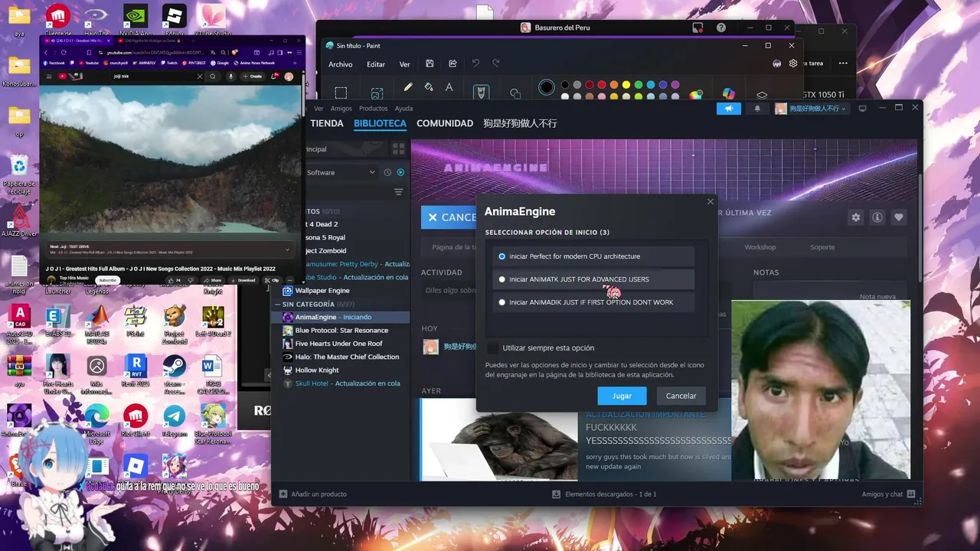This screenshot has width=980, height=551.
Task: Open 'Amigos y chat' panel
Action: (x=888, y=494)
